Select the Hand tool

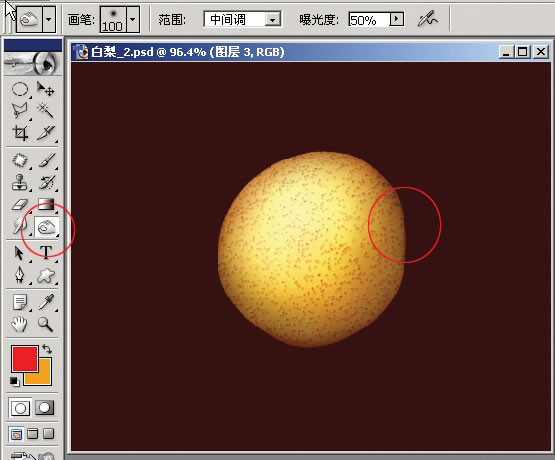click(x=20, y=324)
